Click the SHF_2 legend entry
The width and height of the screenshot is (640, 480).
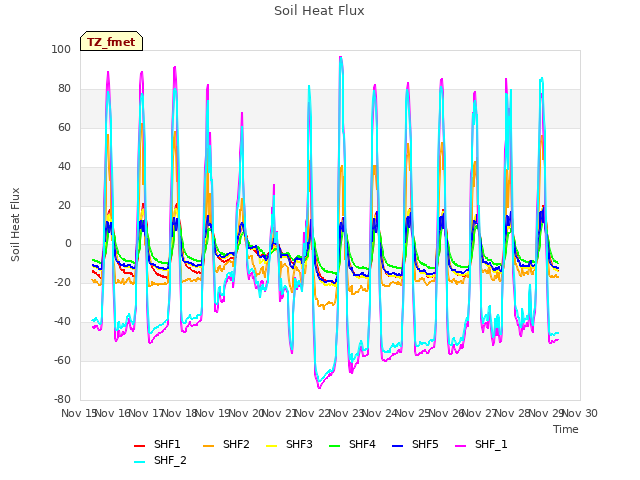160,460
